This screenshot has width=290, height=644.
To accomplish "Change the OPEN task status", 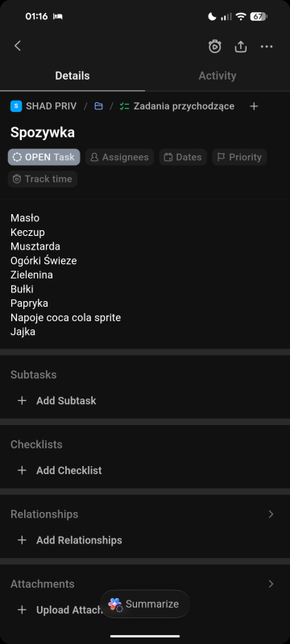I will tap(44, 157).
